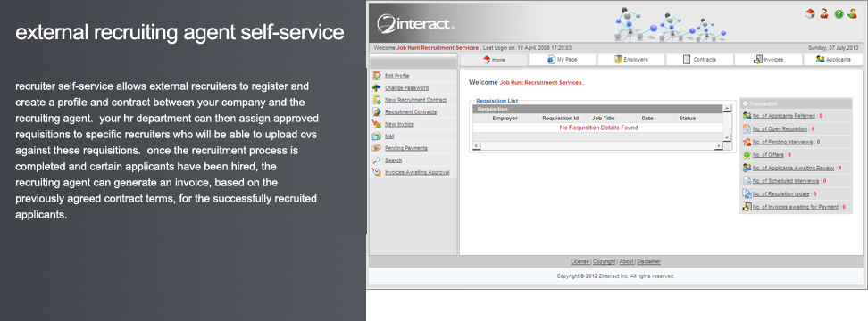The image size is (868, 321).
Task: Click the Search magnifier sidebar icon
Action: click(377, 160)
